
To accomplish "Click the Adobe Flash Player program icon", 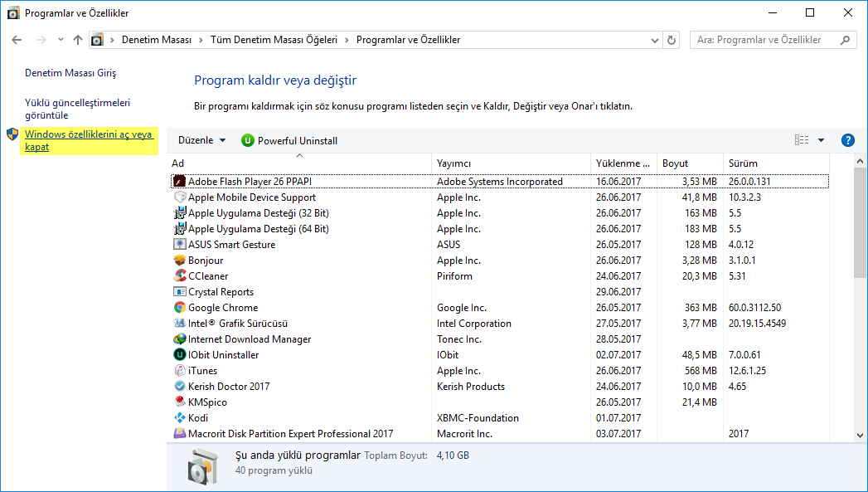I will pos(179,181).
